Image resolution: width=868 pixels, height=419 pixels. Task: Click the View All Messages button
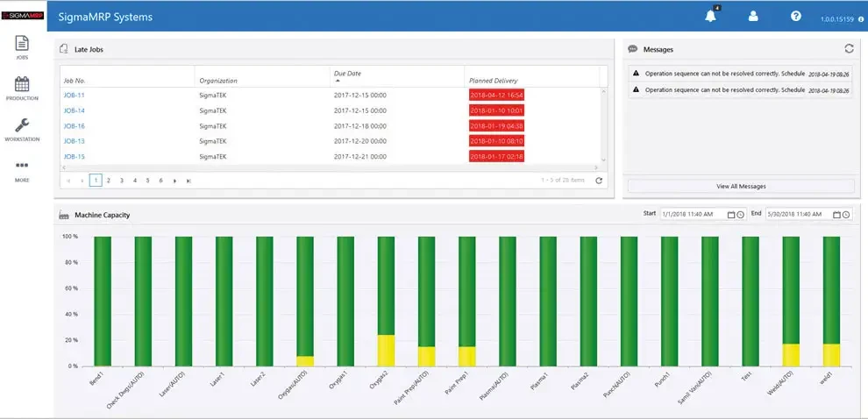[x=740, y=186]
